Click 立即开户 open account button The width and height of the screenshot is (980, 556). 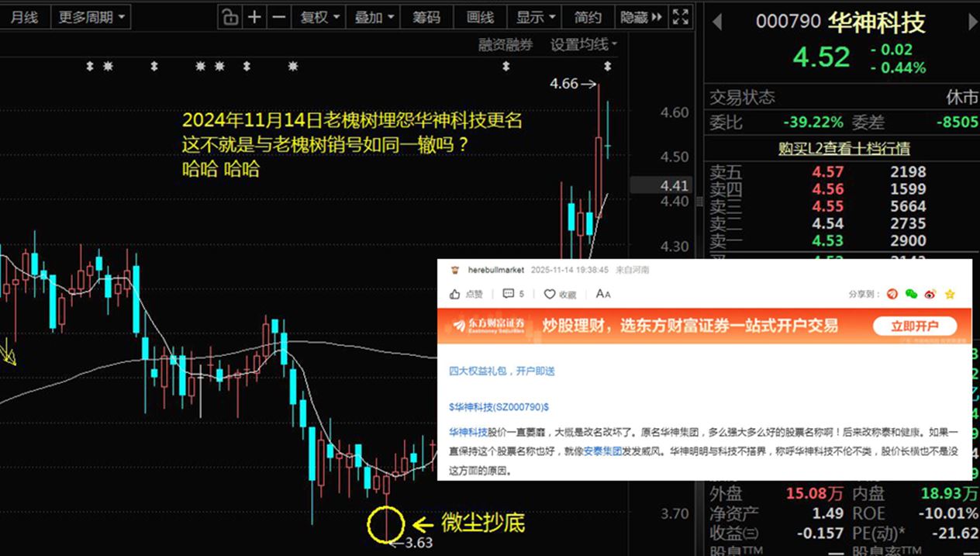(x=913, y=326)
